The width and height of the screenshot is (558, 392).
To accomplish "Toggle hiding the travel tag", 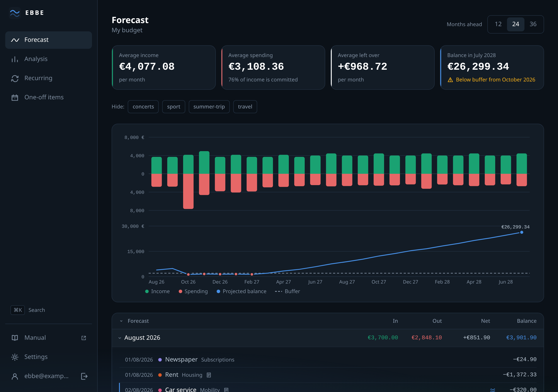I will (245, 107).
